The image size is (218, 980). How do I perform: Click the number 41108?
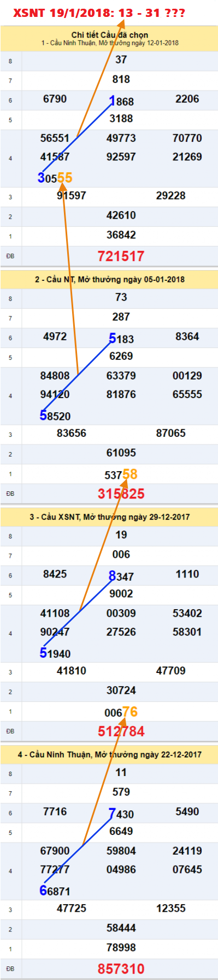click(55, 613)
